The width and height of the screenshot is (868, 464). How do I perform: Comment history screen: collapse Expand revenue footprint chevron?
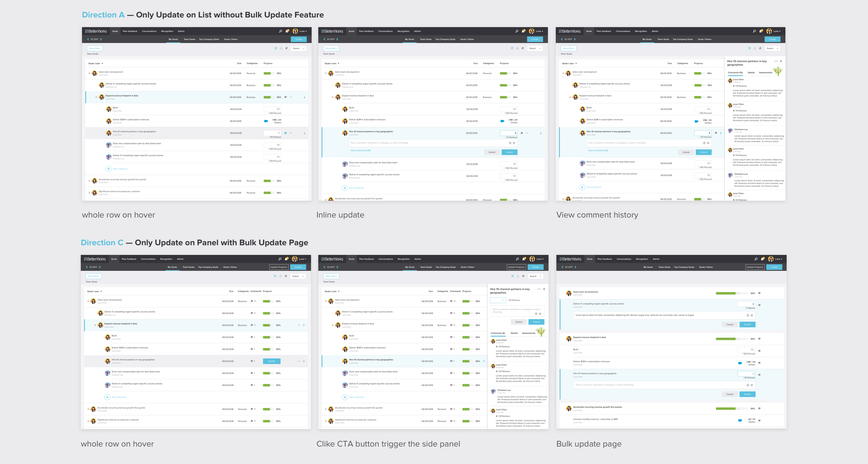coord(570,97)
